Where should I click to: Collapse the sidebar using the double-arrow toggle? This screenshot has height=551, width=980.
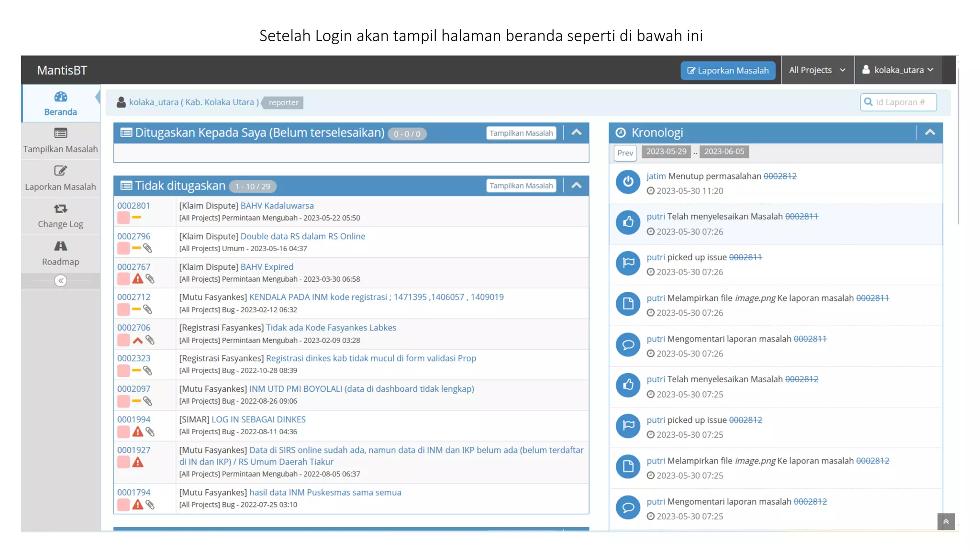[61, 281]
